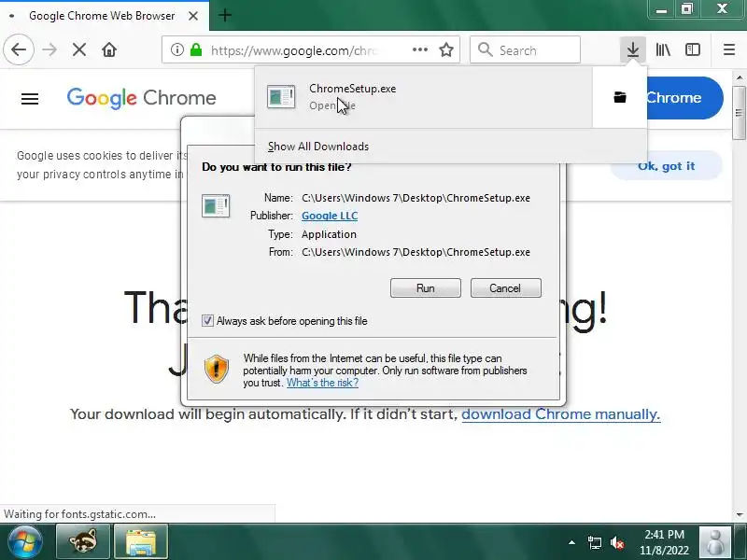Viewport: 747px width, 560px height.
Task: Click the green padlock security icon
Action: pos(196,49)
